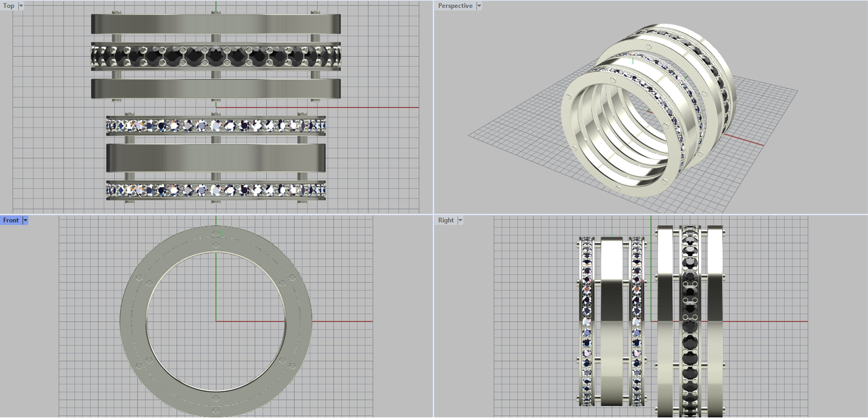Open the Top viewport dropdown arrow
The height and width of the screenshot is (419, 868).
21,6
